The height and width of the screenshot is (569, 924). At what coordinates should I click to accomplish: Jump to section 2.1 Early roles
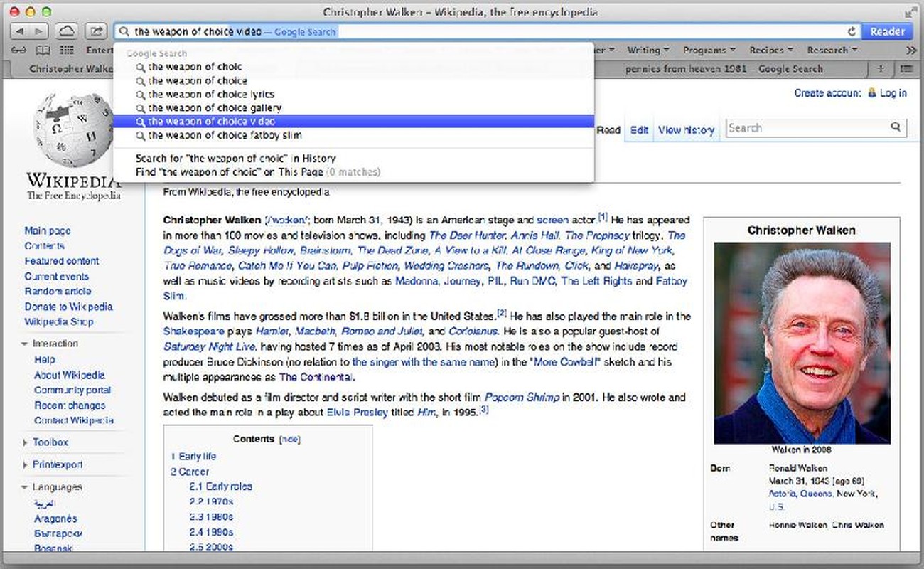click(x=220, y=486)
